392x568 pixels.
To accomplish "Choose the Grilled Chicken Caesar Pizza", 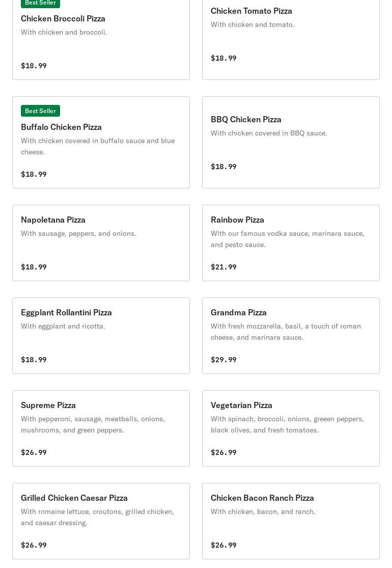I will (x=101, y=521).
